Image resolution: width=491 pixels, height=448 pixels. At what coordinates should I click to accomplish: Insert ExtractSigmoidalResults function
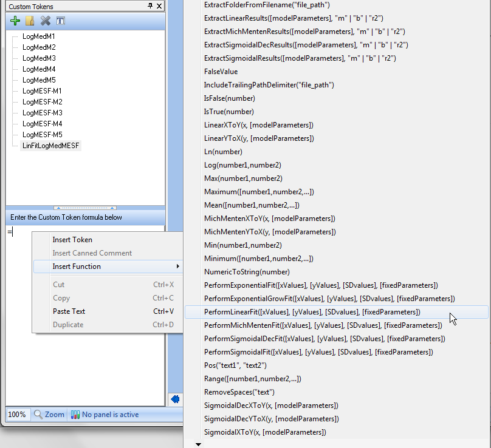click(x=300, y=58)
